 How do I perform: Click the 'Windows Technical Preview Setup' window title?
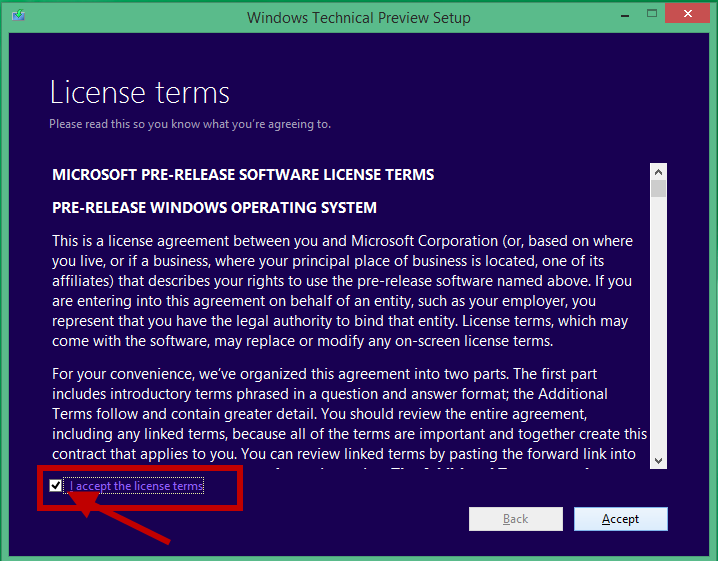coord(359,17)
